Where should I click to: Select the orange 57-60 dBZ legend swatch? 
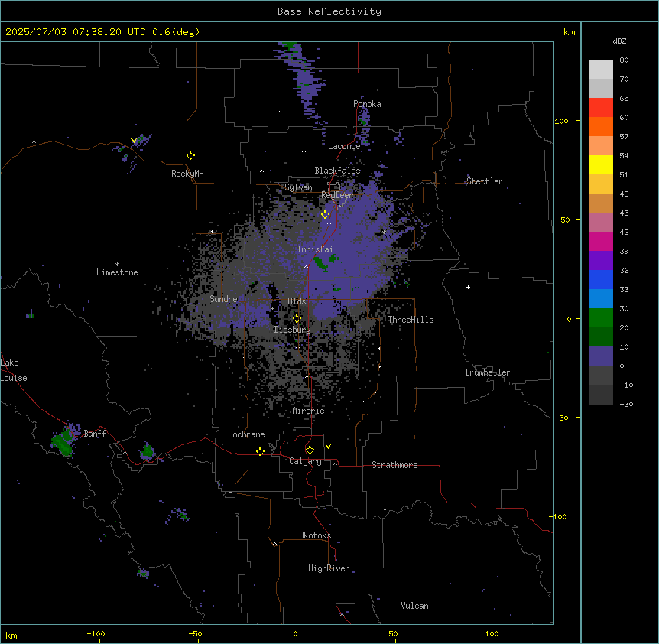pyautogui.click(x=601, y=126)
